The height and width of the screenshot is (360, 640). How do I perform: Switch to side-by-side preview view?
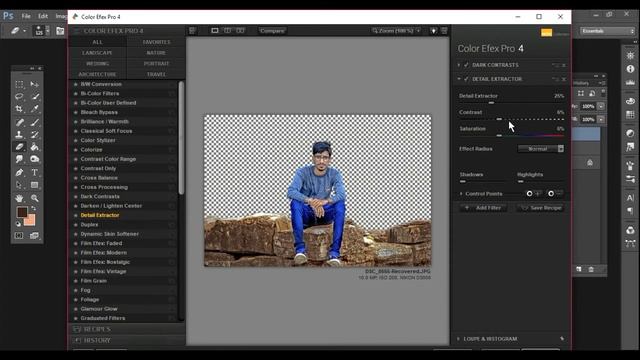[x=240, y=31]
